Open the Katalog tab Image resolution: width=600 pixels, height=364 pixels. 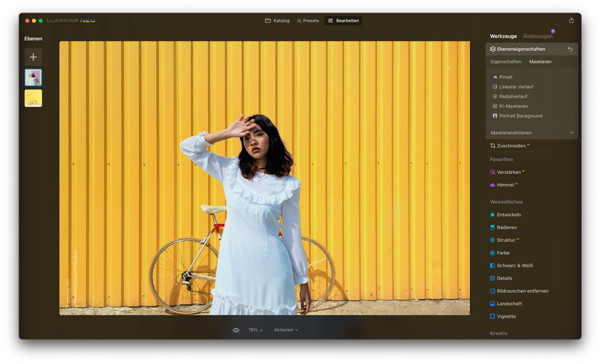[277, 20]
